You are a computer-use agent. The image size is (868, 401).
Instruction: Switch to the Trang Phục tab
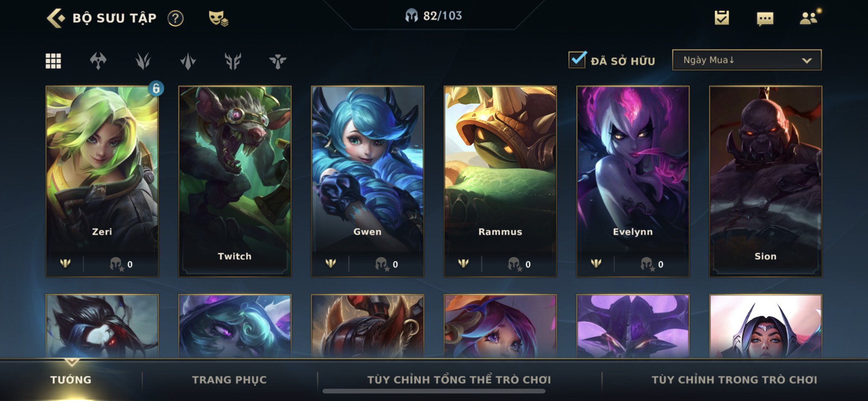[x=229, y=380]
